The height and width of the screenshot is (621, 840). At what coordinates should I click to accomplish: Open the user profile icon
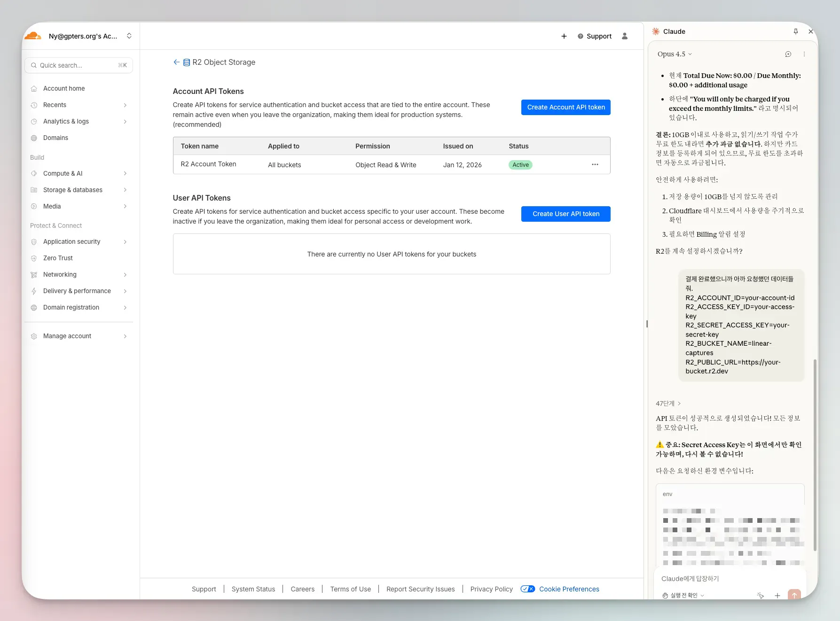point(625,36)
